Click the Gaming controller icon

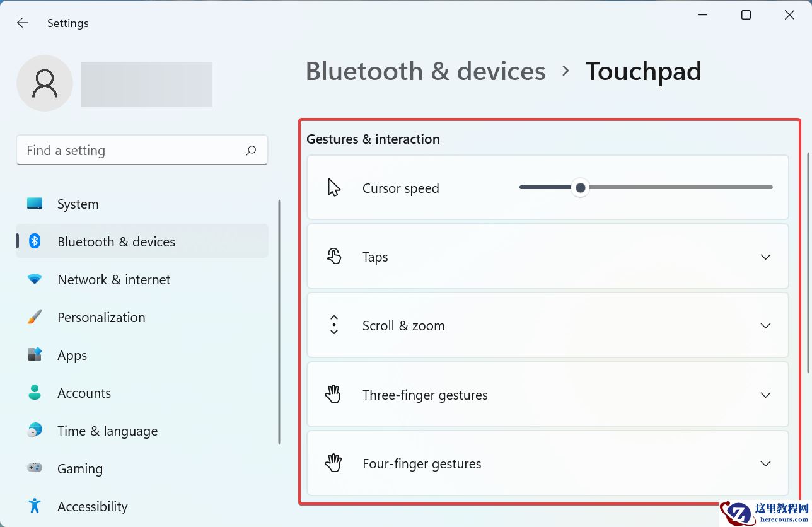[35, 468]
